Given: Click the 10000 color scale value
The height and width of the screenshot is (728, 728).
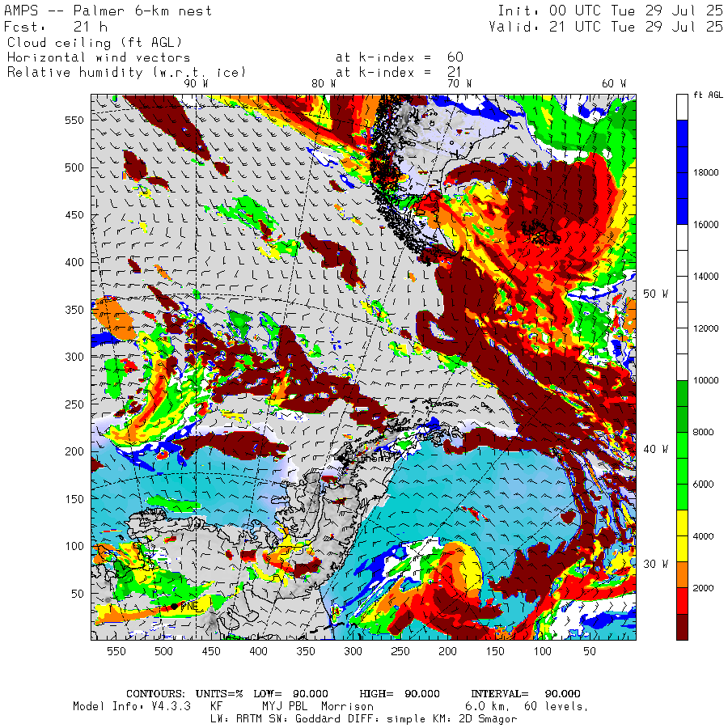Looking at the screenshot, I should (x=705, y=381).
